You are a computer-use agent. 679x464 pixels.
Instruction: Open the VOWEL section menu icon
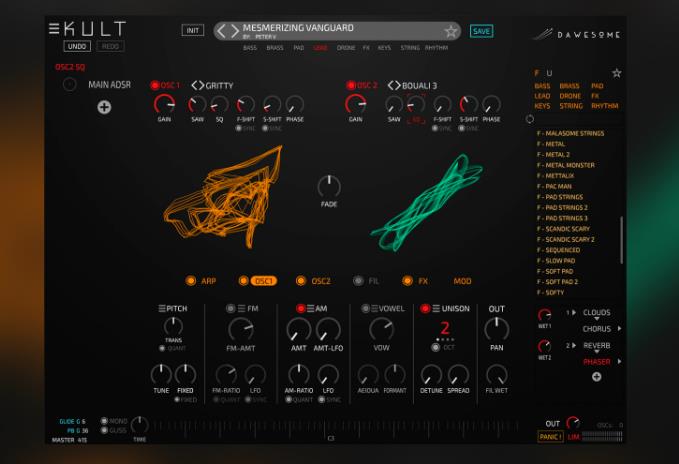374,308
